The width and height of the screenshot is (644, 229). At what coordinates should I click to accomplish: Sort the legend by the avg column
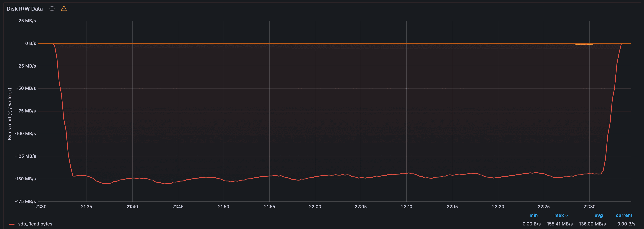[598, 215]
